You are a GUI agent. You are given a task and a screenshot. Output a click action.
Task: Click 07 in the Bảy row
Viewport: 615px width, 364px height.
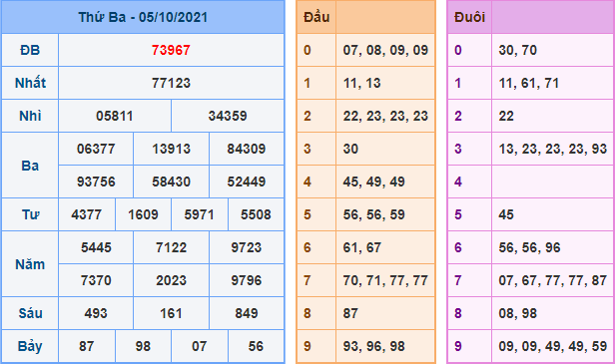[x=200, y=346]
